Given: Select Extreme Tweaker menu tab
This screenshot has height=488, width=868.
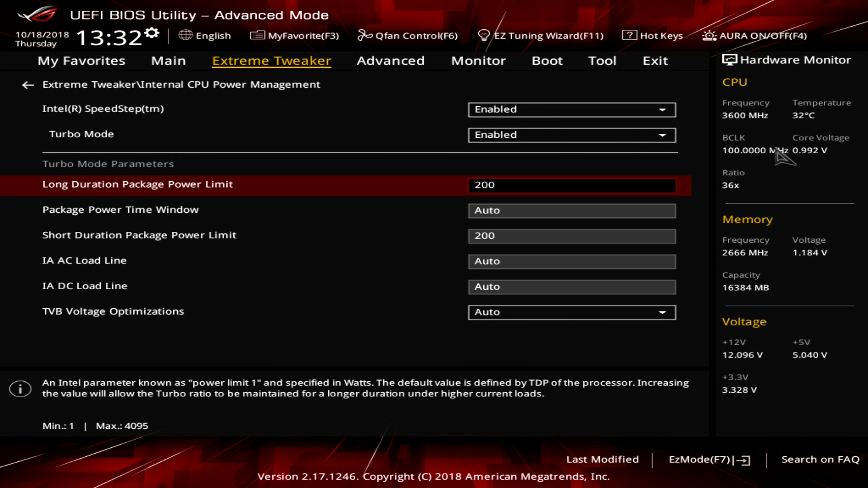Looking at the screenshot, I should [x=271, y=60].
